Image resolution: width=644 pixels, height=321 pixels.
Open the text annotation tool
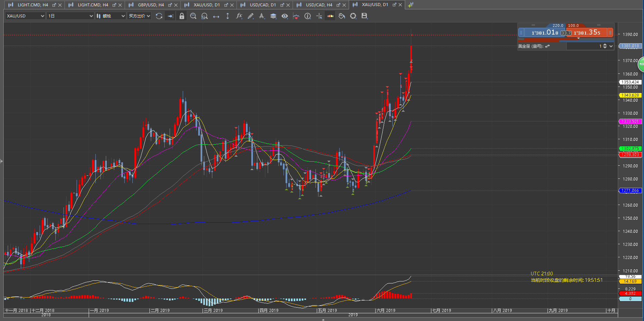[x=262, y=16]
